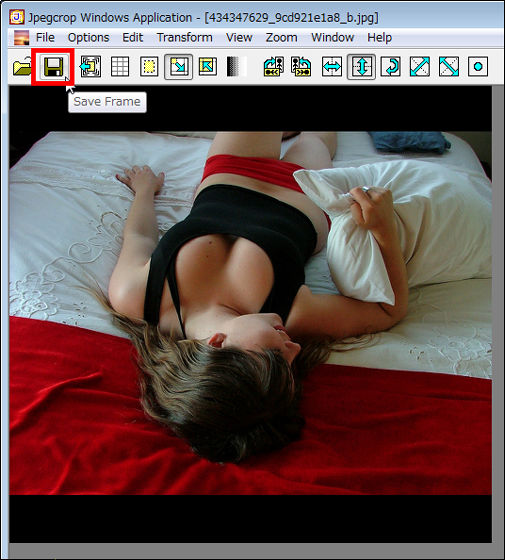Click the grid lines toolbar icon

click(120, 67)
